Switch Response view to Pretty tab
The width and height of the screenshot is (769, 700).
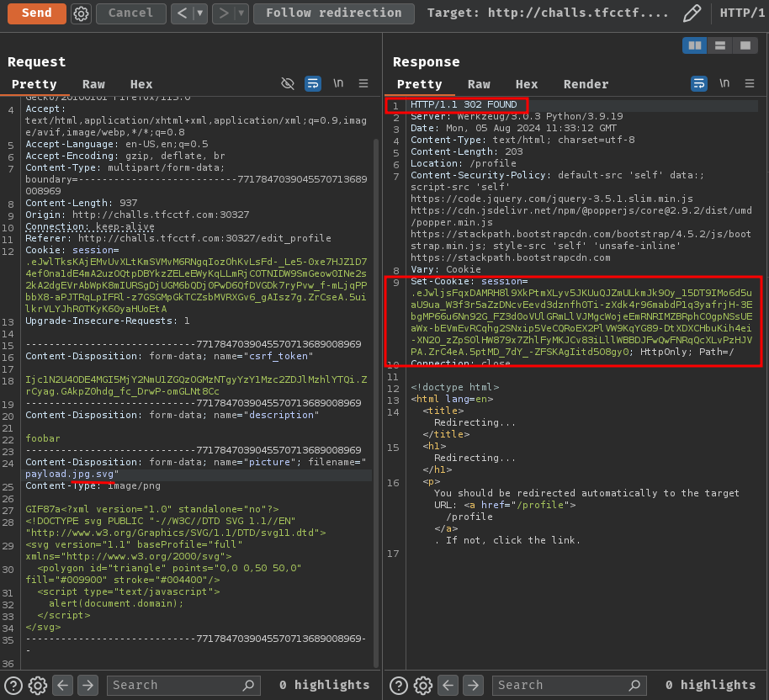419,84
